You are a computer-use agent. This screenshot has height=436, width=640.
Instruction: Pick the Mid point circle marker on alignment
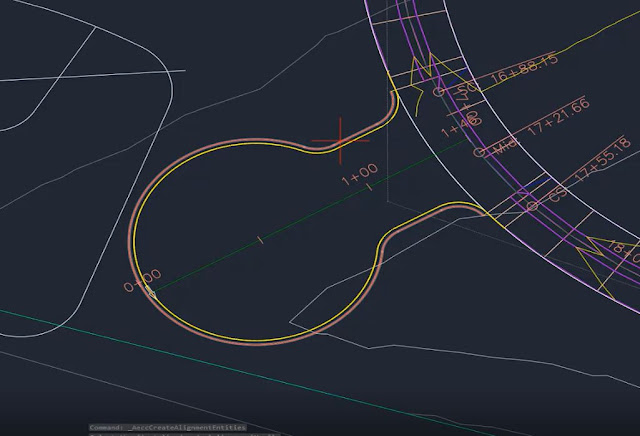point(480,152)
